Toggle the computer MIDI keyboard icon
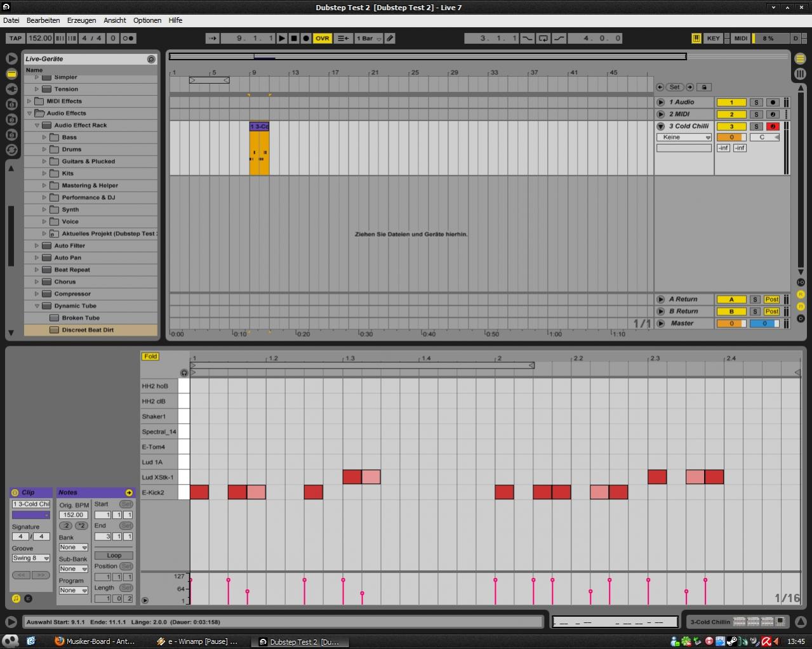This screenshot has height=649, width=812. 696,38
